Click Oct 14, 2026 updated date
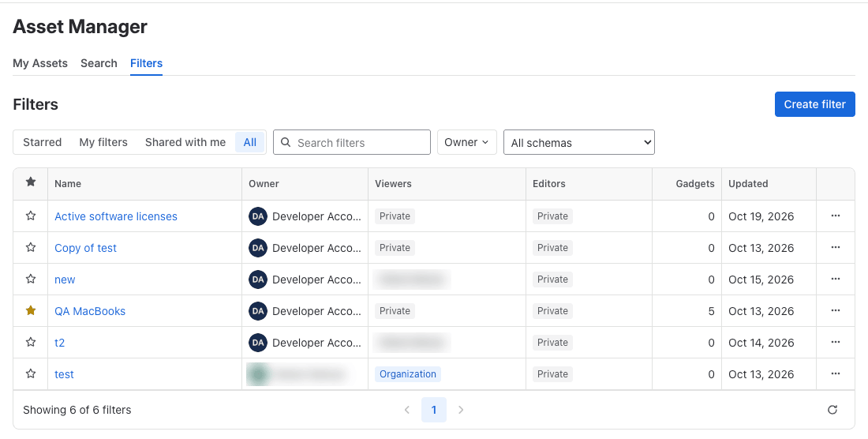This screenshot has width=868, height=439. [761, 343]
